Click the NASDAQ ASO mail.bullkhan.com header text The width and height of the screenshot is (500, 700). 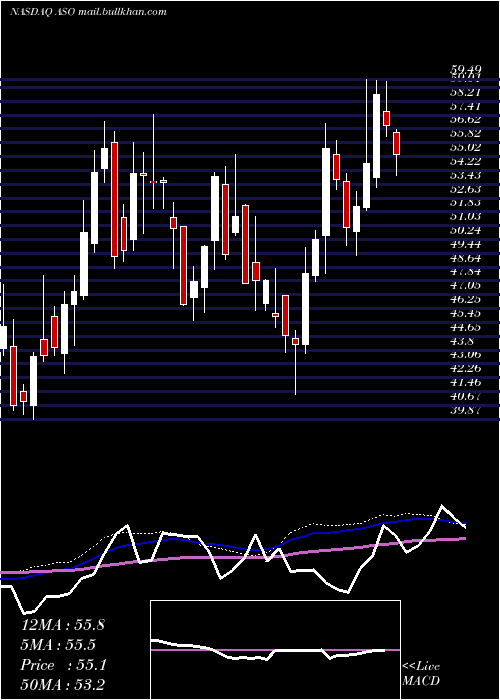pyautogui.click(x=88, y=11)
